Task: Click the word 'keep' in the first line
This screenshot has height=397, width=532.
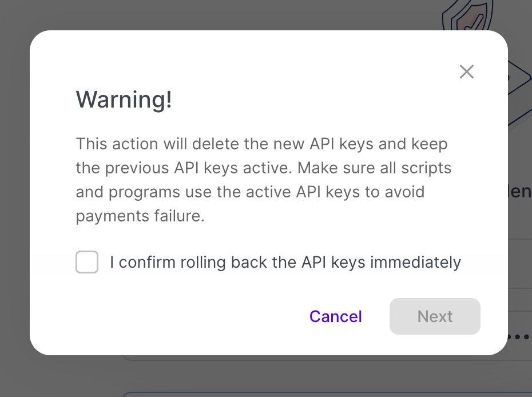Action: (x=429, y=144)
